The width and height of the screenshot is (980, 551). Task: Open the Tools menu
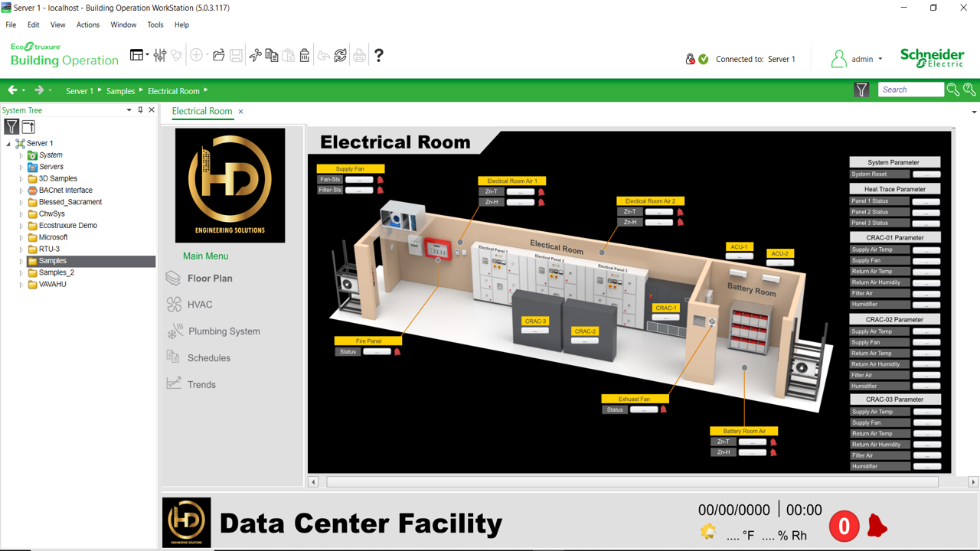(x=155, y=24)
